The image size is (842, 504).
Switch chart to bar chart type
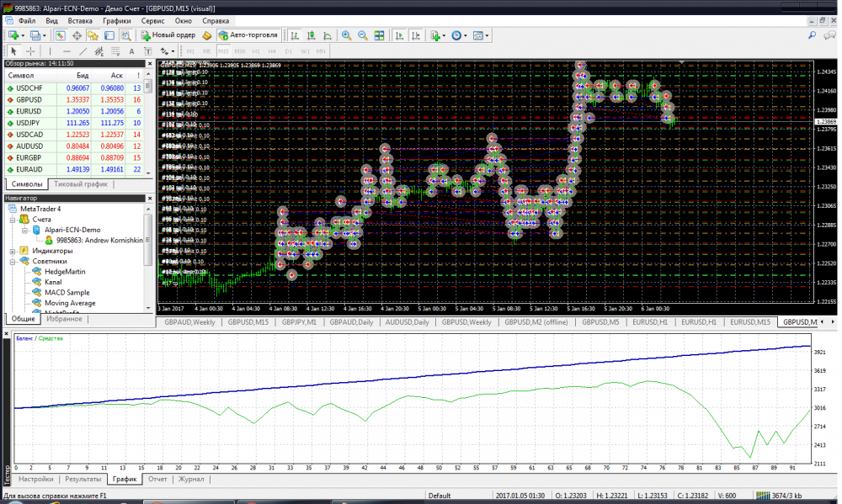point(295,35)
